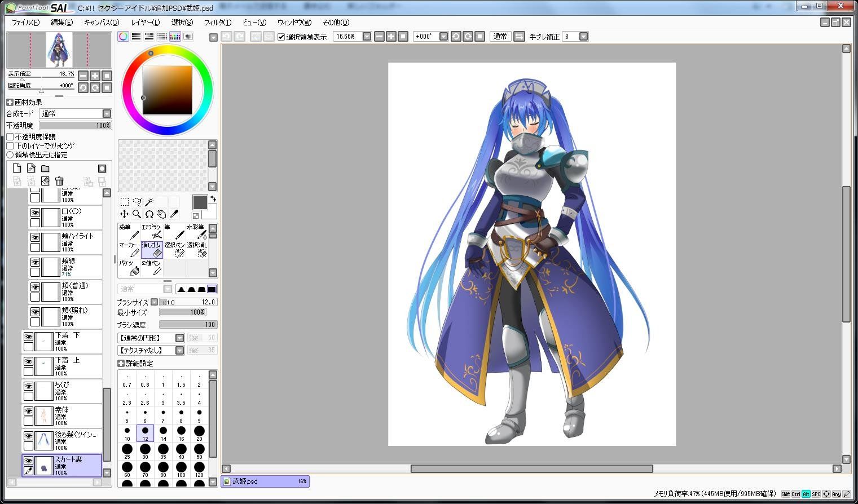This screenshot has height=504, width=858.
Task: Pick the magnifier zoom tool
Action: (x=137, y=214)
